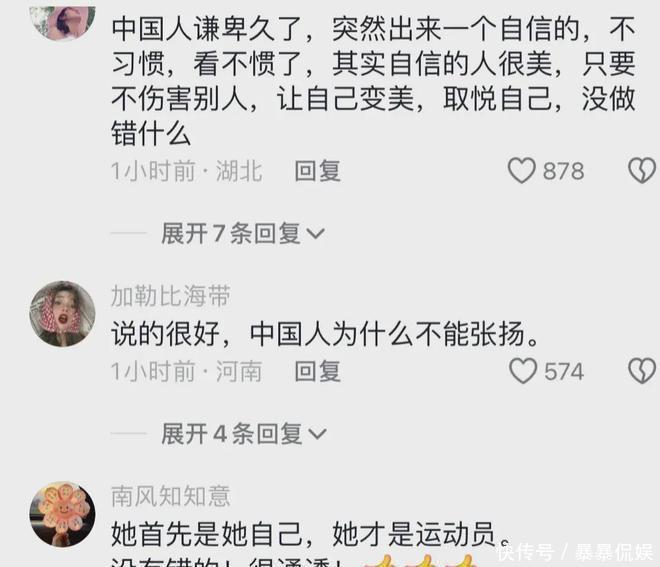Like 加勒比海带's comment with 574 likes
Screen dimensions: 660x567
pyautogui.click(x=523, y=371)
